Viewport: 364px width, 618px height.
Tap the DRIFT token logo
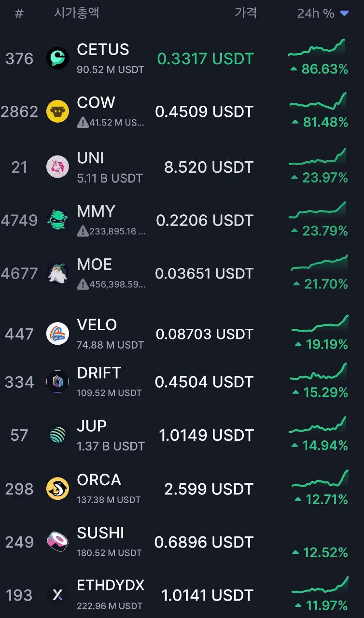coord(57,382)
